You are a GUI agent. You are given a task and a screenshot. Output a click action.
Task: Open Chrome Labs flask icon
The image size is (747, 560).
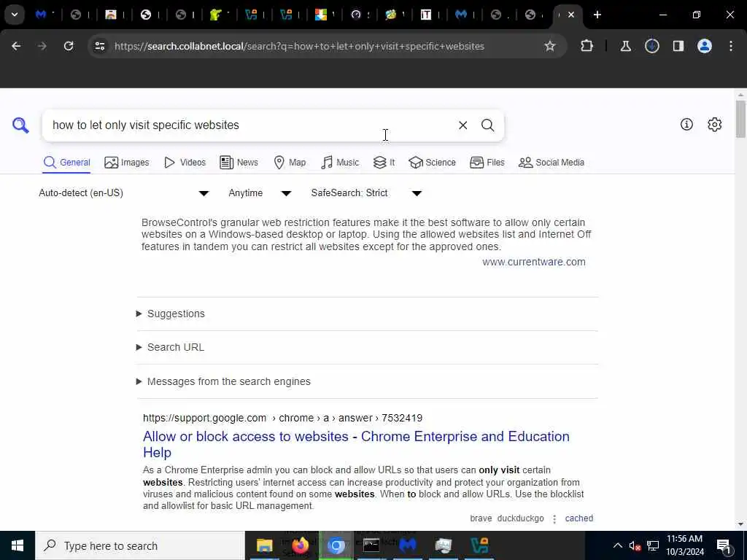625,46
